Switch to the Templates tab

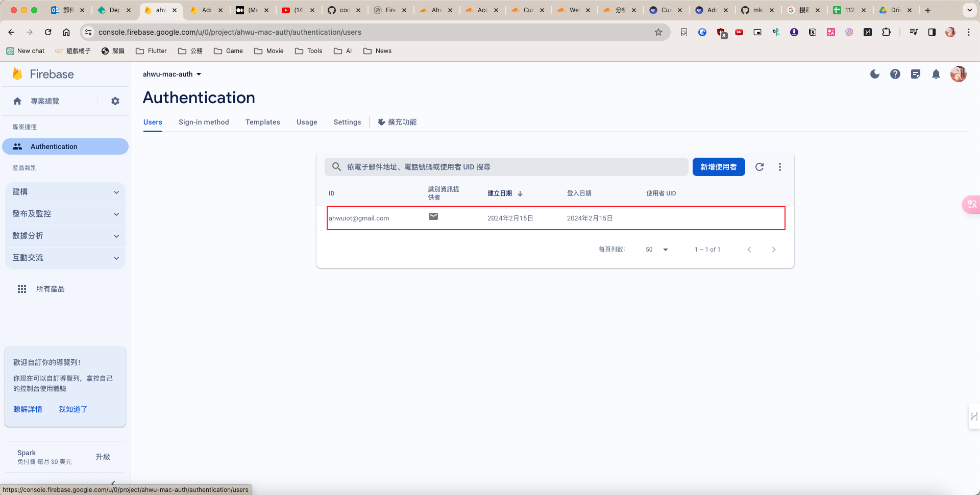tap(262, 122)
